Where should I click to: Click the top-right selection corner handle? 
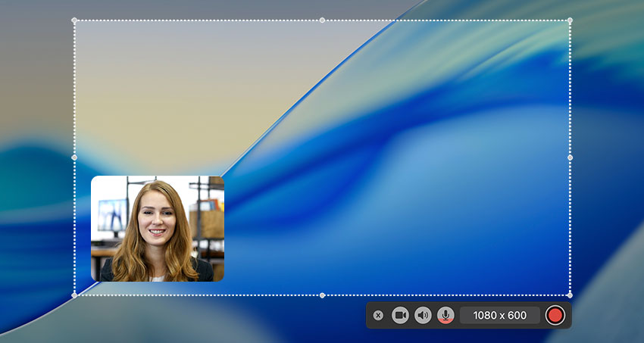tap(570, 20)
